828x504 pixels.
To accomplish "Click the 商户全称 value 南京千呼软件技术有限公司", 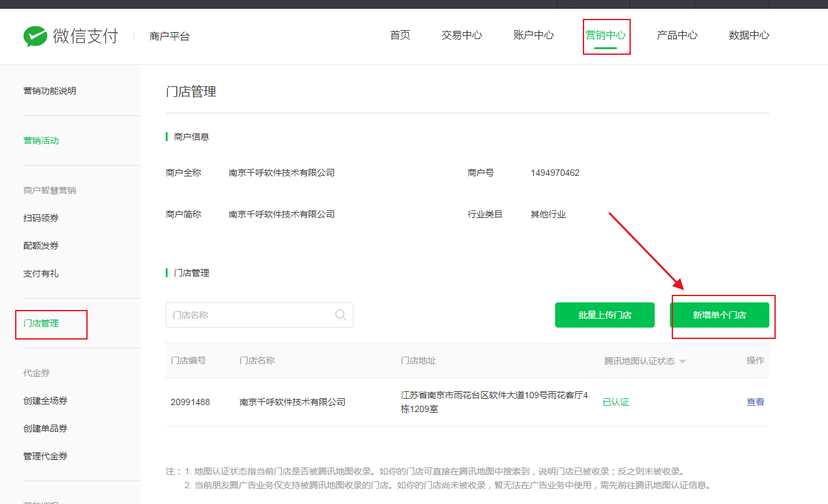I will pyautogui.click(x=282, y=173).
